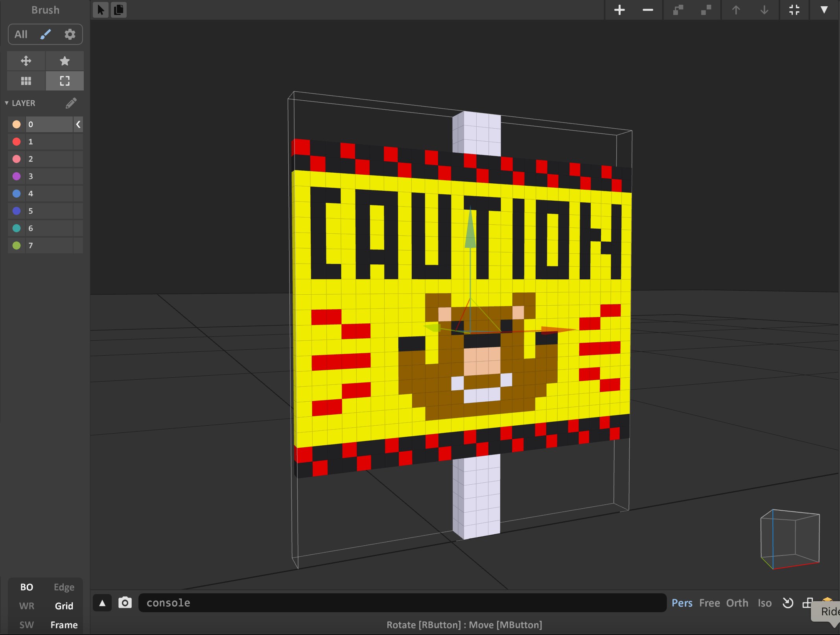Switch to Pers camera mode

[682, 603]
